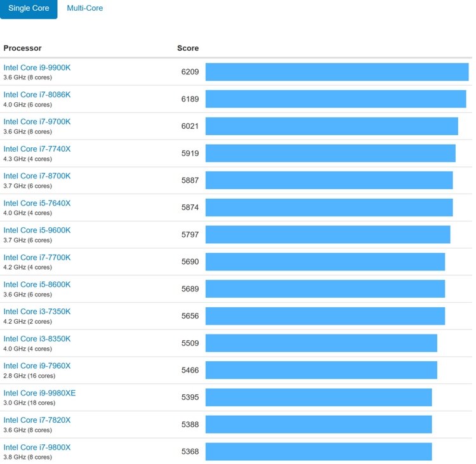Click the score value 5395
Image resolution: width=476 pixels, height=464 pixels.
pyautogui.click(x=190, y=397)
